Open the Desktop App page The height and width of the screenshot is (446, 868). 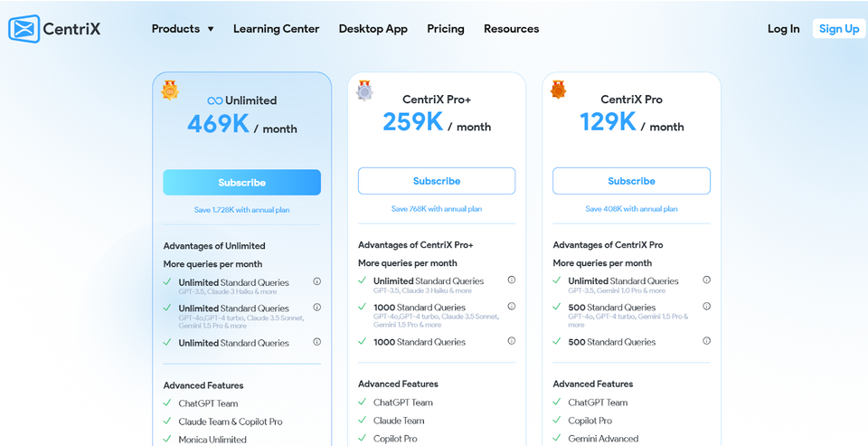[x=373, y=29]
